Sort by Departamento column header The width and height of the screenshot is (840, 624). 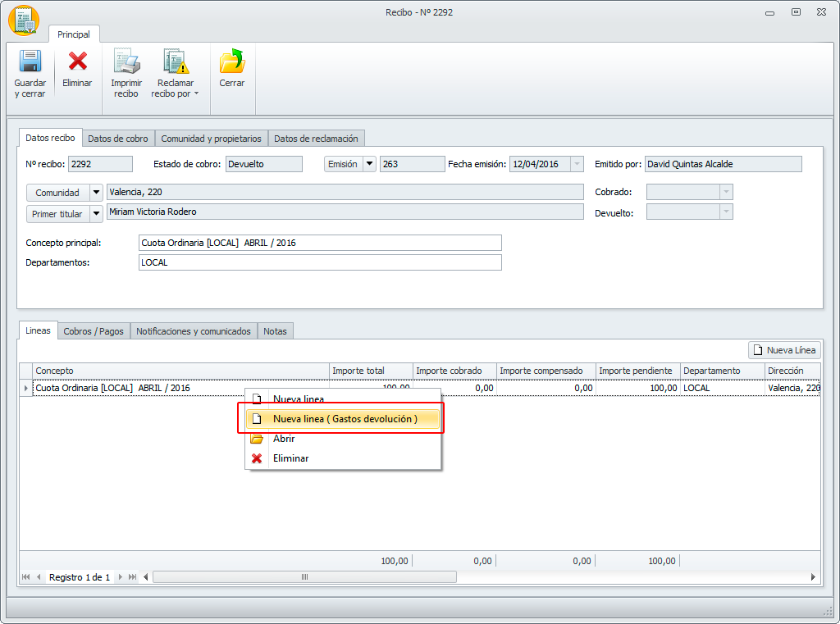coord(722,371)
